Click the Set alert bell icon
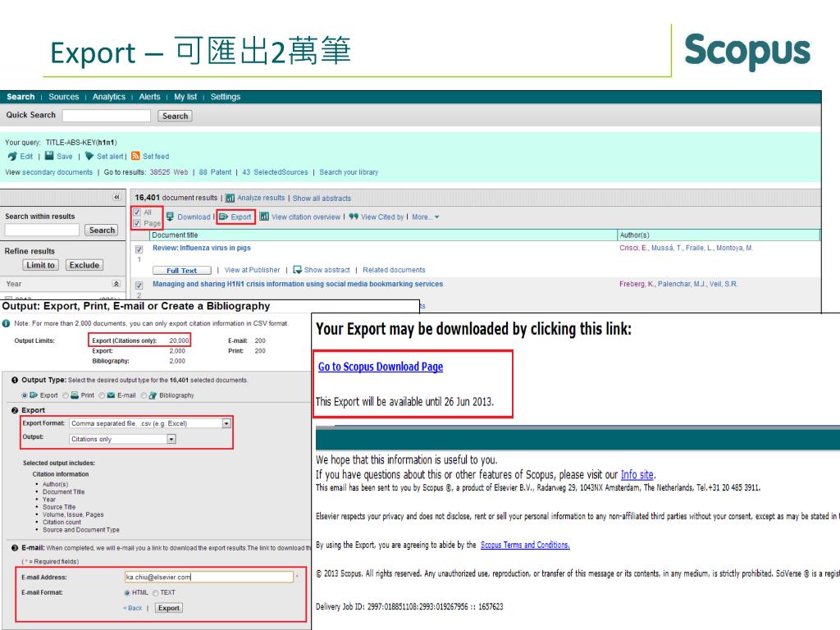840x630 pixels. (89, 156)
